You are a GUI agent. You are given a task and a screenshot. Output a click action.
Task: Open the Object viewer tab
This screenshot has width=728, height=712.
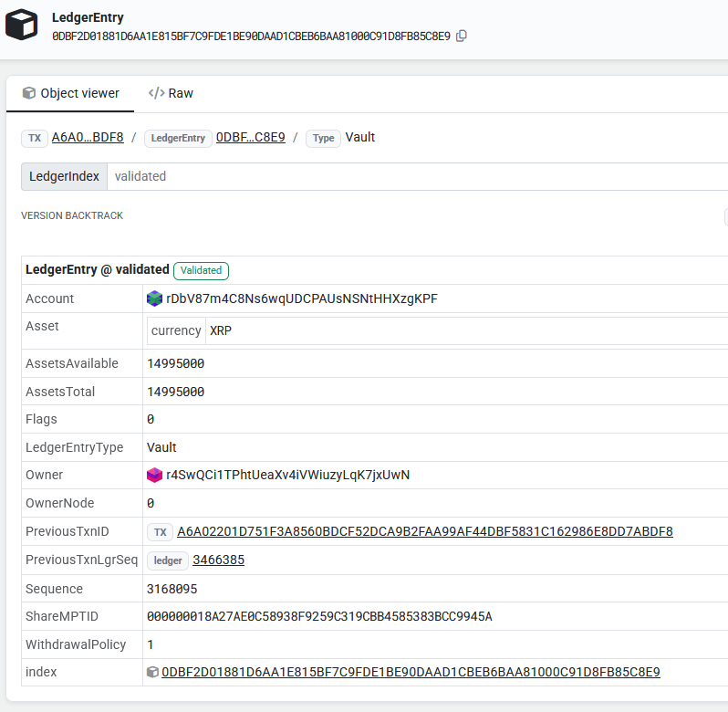70,93
